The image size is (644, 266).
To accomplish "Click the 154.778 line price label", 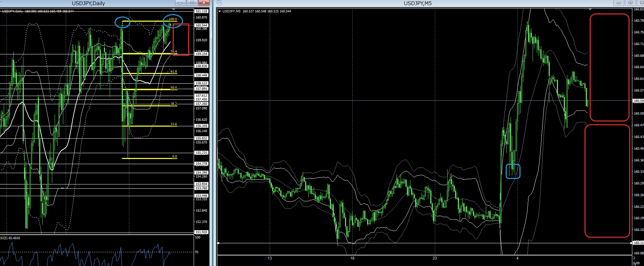I will coord(201,164).
